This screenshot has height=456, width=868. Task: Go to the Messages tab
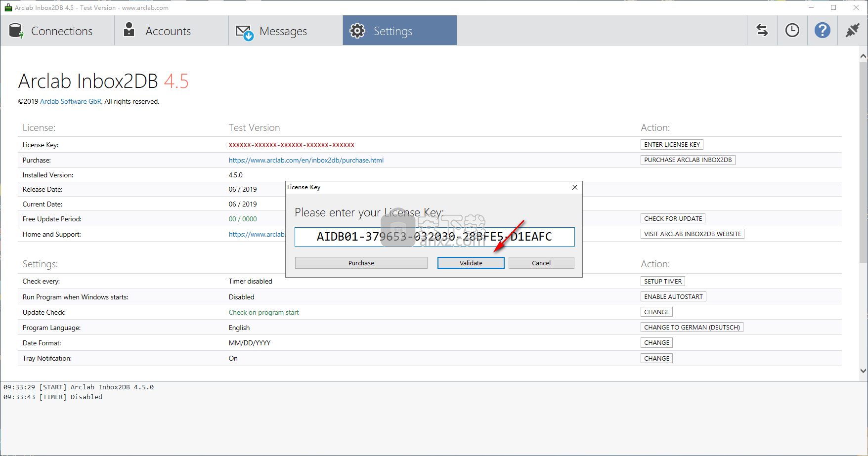coord(286,31)
